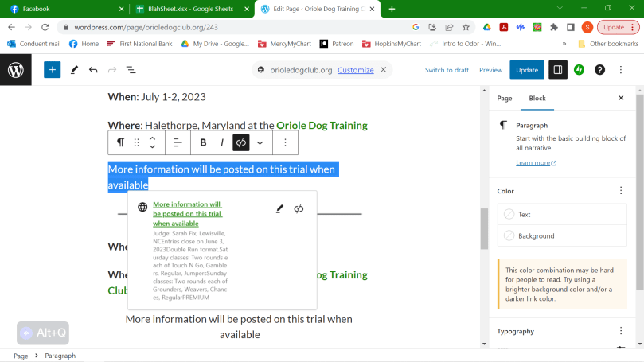The width and height of the screenshot is (644, 362).
Task: Edit the link using the pencil icon
Action: (x=279, y=209)
